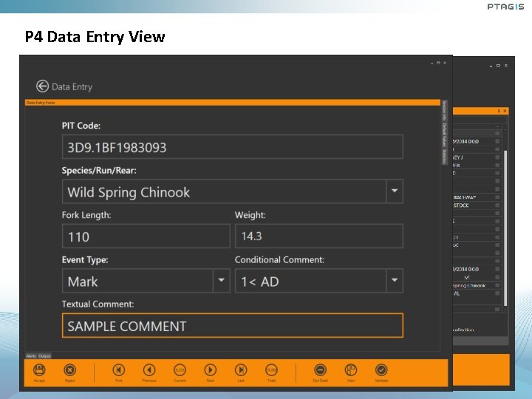The height and width of the screenshot is (399, 532).
Task: Toggle the STOCK row checkbox in back window
Action: coord(497,205)
